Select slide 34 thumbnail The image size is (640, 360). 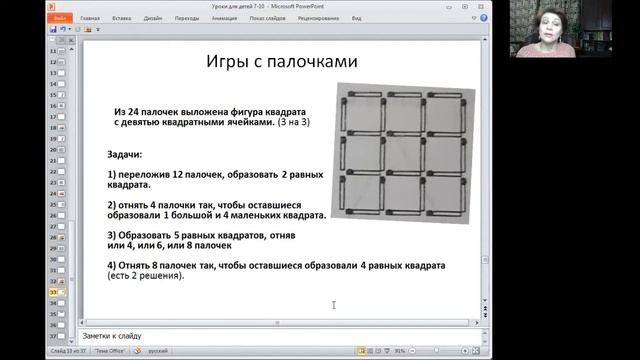[61, 303]
